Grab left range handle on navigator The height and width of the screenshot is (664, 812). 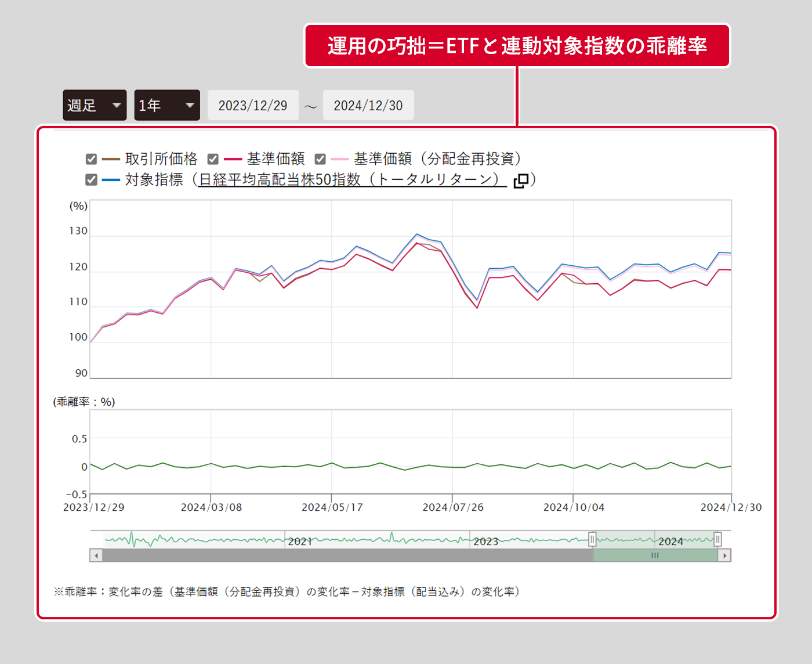592,539
